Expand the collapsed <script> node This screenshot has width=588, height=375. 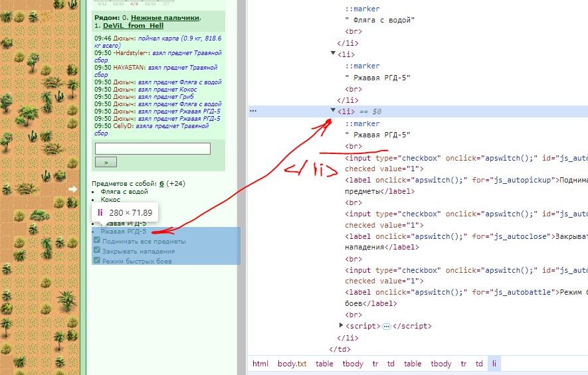pos(341,325)
